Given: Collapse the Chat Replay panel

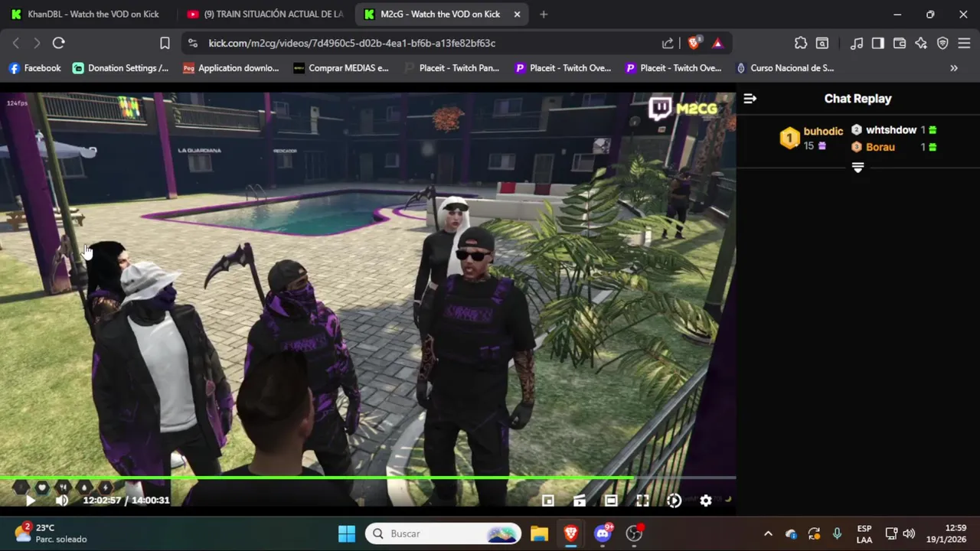Looking at the screenshot, I should click(x=750, y=98).
